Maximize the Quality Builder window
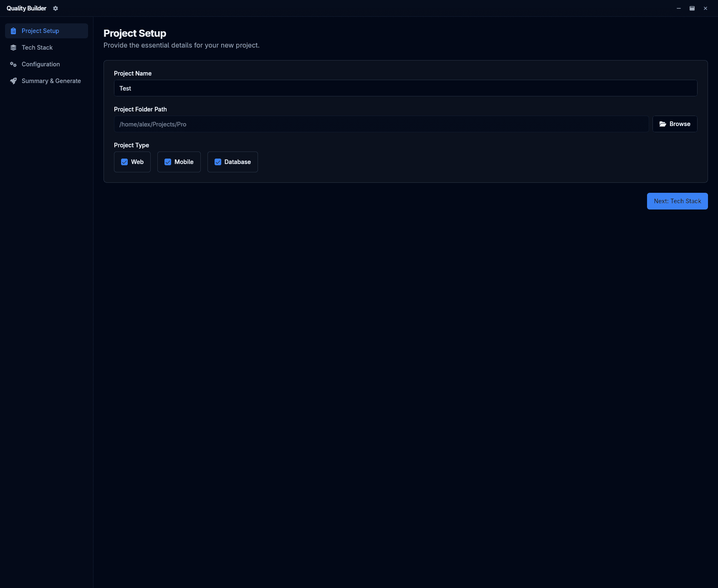Screen dimensions: 718x588 point(692,8)
